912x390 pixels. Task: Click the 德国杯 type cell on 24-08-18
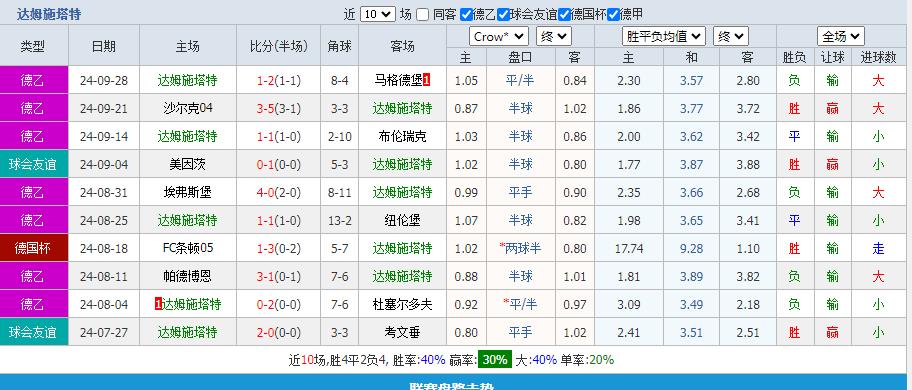pos(34,248)
